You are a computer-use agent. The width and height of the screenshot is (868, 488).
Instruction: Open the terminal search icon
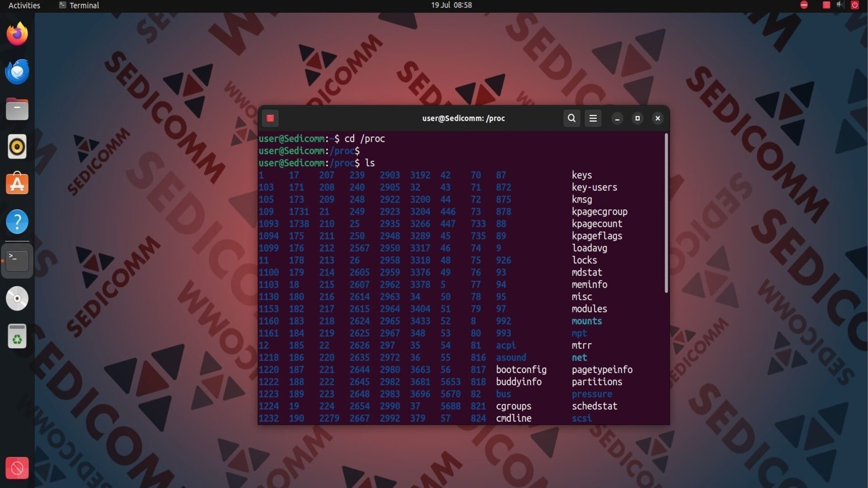[x=571, y=118]
